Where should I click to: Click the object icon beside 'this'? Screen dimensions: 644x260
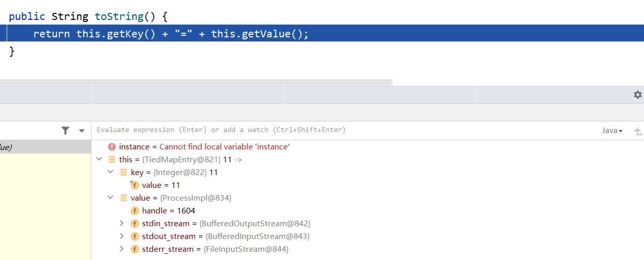[112, 160]
